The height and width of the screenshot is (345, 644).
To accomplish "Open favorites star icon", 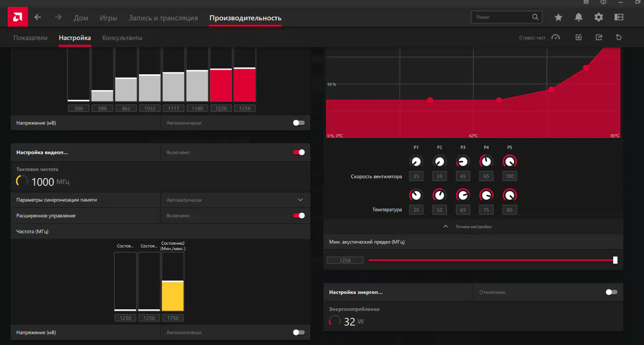I will click(x=558, y=17).
